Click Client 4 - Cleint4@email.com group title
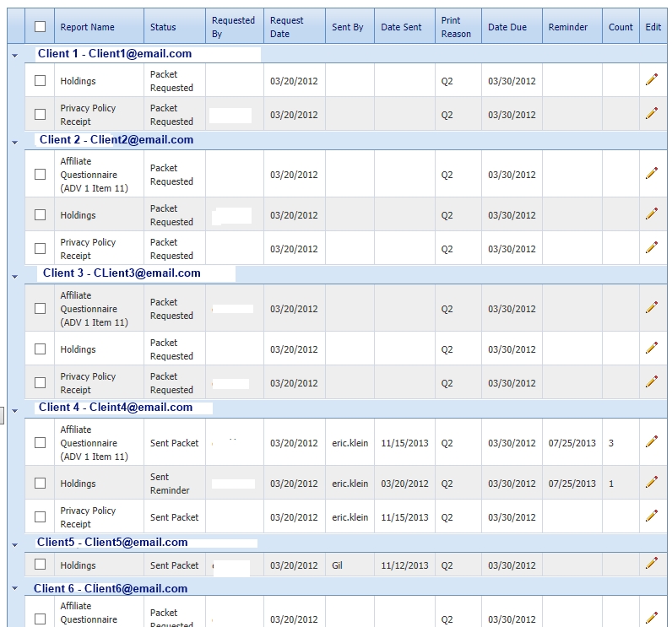Viewport: 672px width, 627px height. pyautogui.click(x=116, y=407)
